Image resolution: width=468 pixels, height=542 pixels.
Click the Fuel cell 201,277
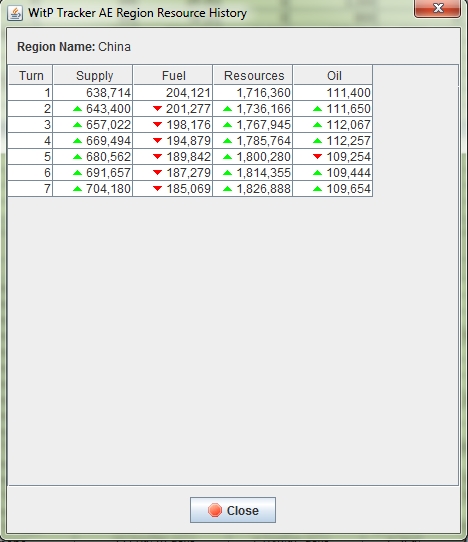pos(173,109)
